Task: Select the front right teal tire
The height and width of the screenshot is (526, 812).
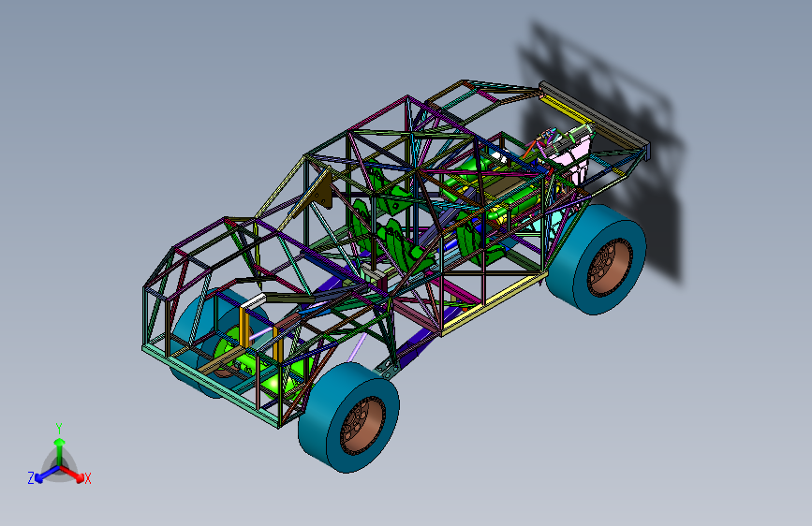Action: [x=348, y=416]
